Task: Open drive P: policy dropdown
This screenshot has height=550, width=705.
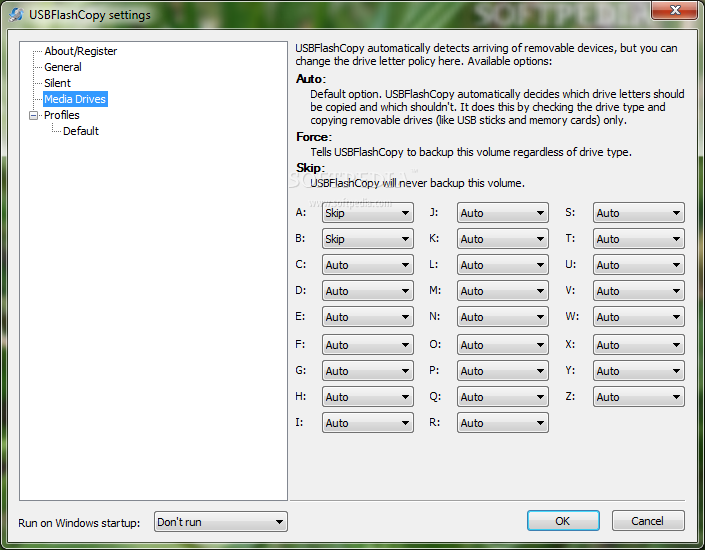Action: click(x=503, y=371)
